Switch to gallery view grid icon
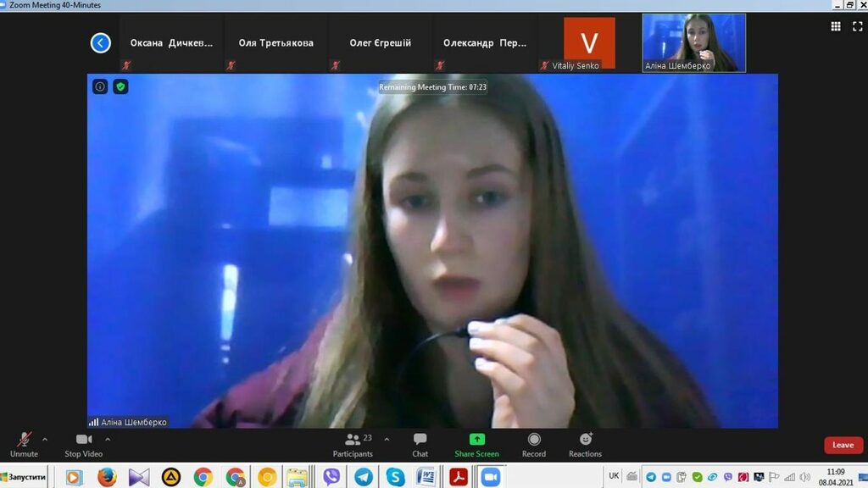 click(836, 26)
